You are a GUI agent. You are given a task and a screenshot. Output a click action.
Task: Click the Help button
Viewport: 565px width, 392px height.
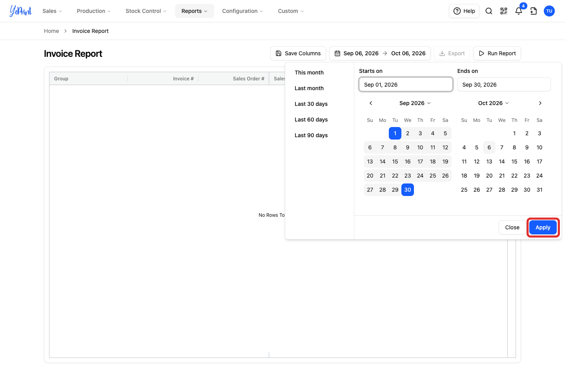pos(464,11)
